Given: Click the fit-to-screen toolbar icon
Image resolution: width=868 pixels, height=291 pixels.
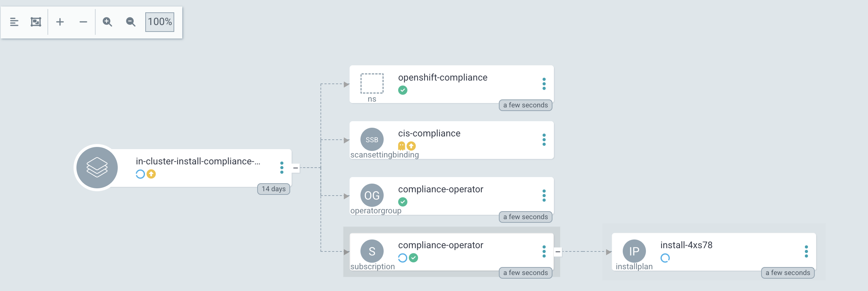Looking at the screenshot, I should pyautogui.click(x=36, y=22).
